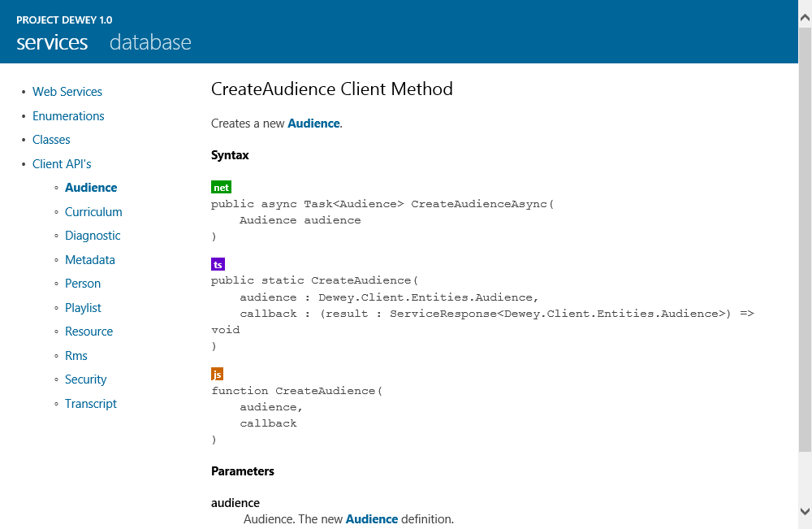This screenshot has height=529, width=812.
Task: Expand the Client API's section
Action: click(62, 164)
